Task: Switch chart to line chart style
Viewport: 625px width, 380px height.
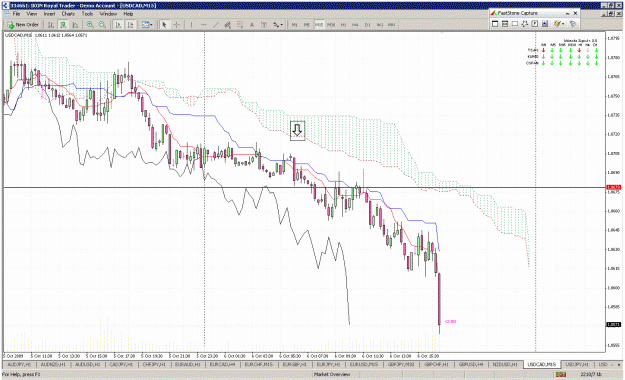Action: point(75,25)
